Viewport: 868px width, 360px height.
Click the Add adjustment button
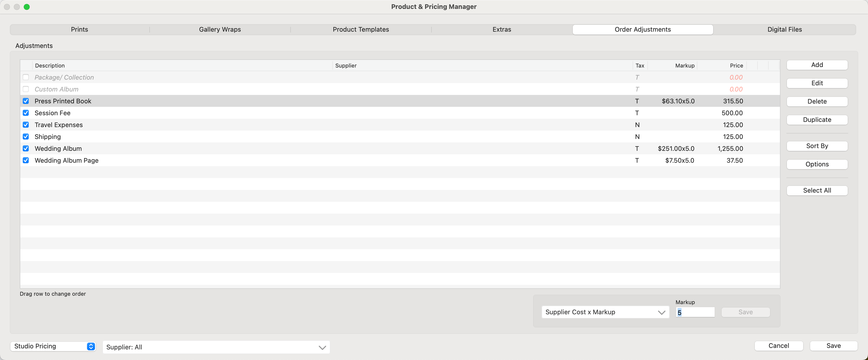pos(817,65)
